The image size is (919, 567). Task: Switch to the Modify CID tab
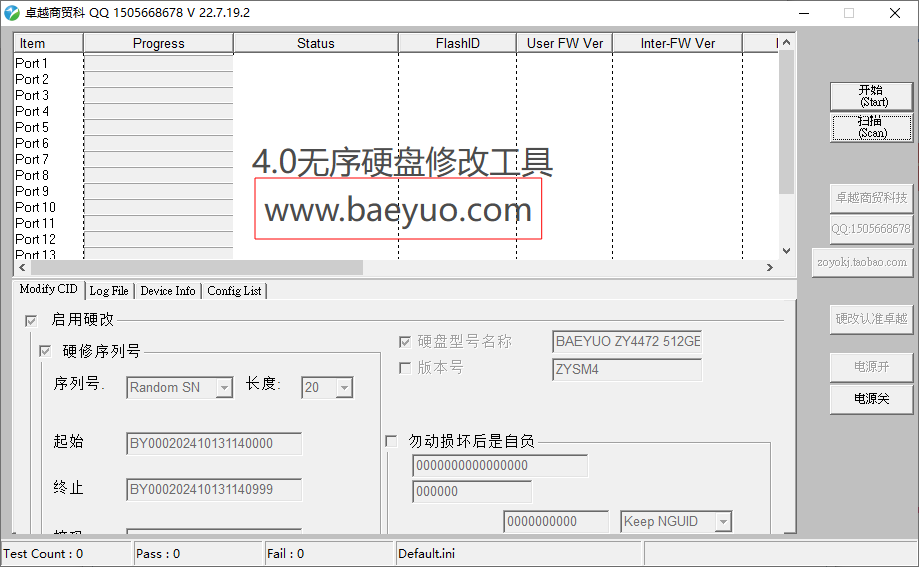(x=49, y=289)
